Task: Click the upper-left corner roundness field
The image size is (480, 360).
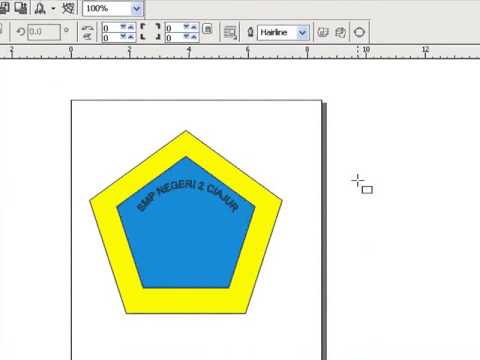Action: point(111,28)
